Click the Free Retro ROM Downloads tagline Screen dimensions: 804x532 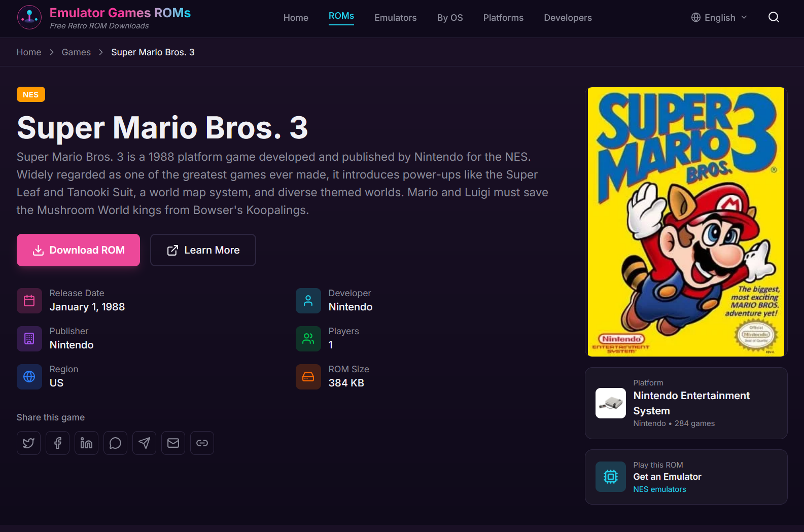coord(99,26)
